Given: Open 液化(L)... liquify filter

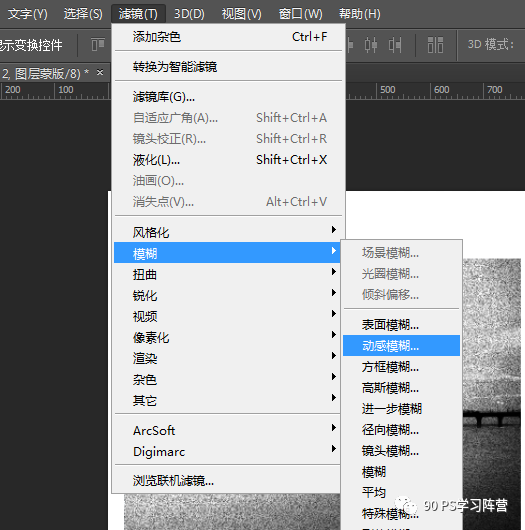Looking at the screenshot, I should pos(228,160).
